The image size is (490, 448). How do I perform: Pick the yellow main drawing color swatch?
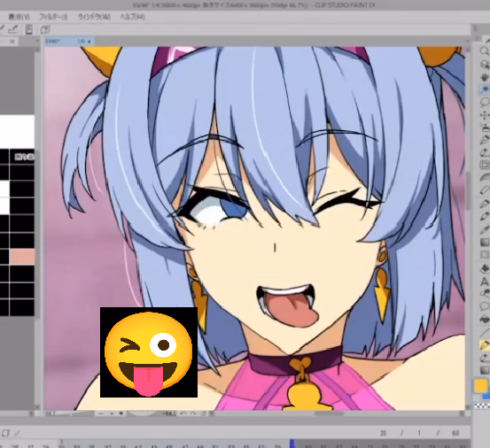pyautogui.click(x=480, y=386)
